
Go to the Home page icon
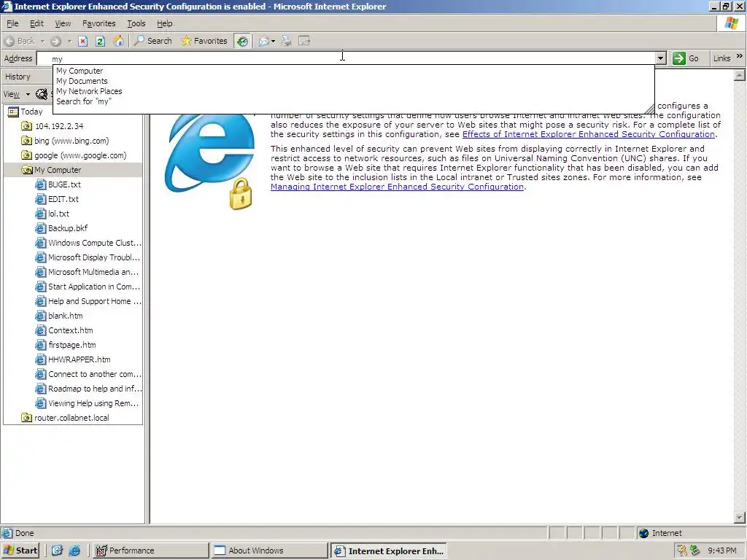[x=118, y=41]
